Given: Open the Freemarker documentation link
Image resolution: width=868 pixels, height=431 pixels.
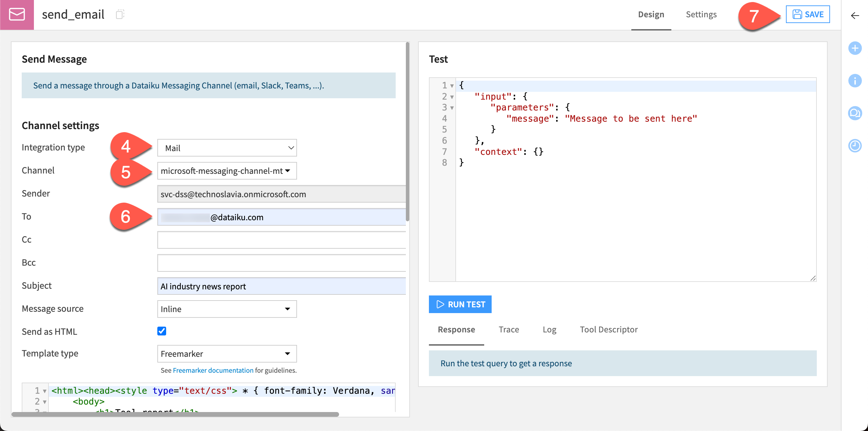Looking at the screenshot, I should point(213,370).
